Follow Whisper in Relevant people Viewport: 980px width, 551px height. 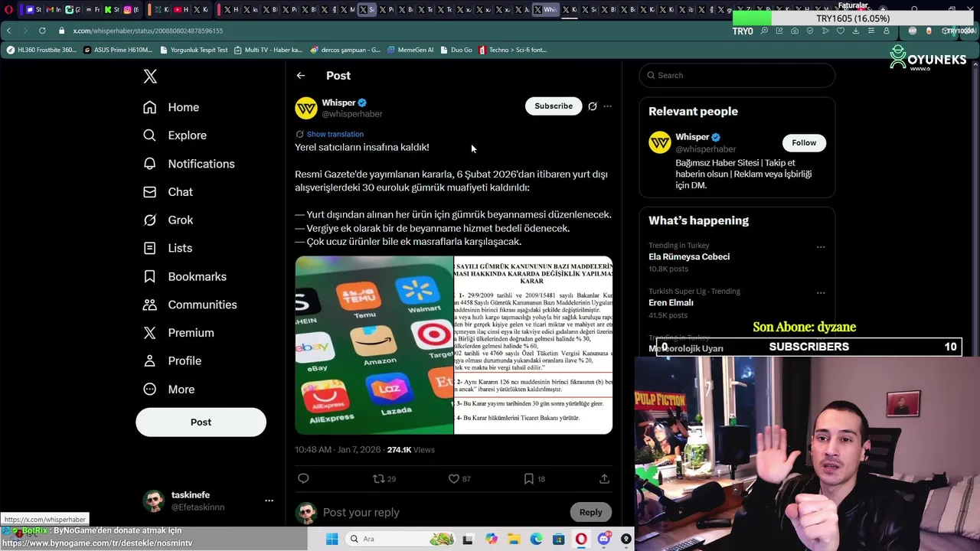point(804,143)
